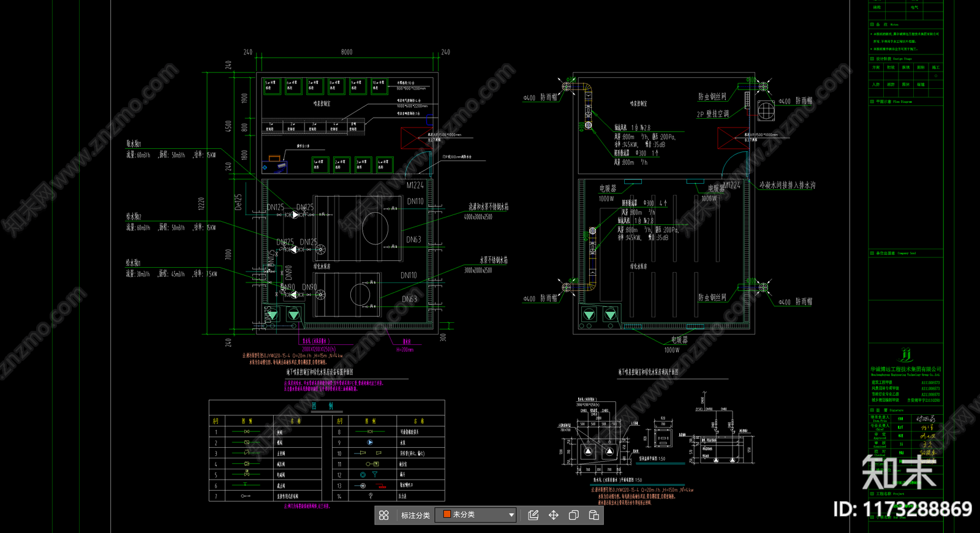Click the red drain symbol in legend row 13
The image size is (980, 533).
tap(381, 486)
